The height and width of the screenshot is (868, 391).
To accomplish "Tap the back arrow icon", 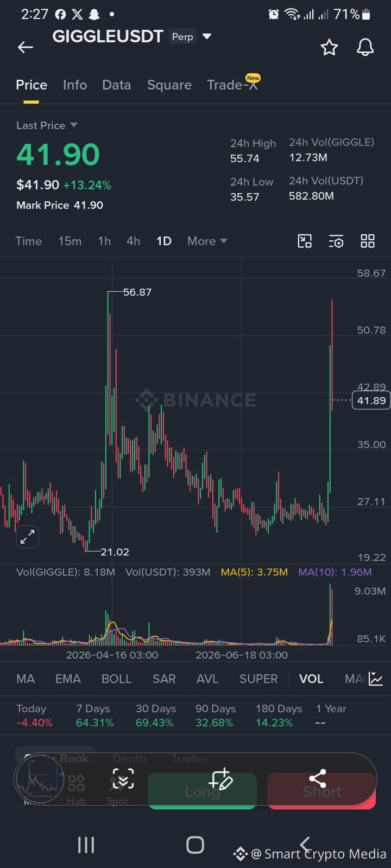I will [26, 47].
